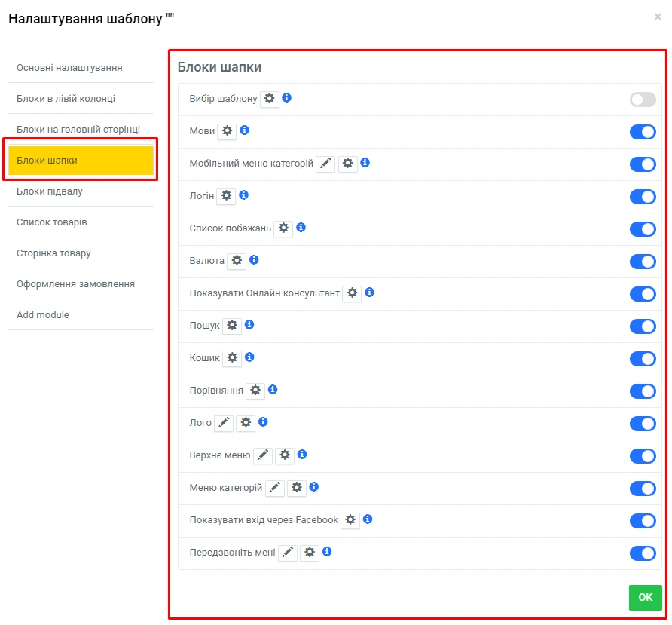This screenshot has width=672, height=625.
Task: Open gear settings for Пошук
Action: click(232, 326)
